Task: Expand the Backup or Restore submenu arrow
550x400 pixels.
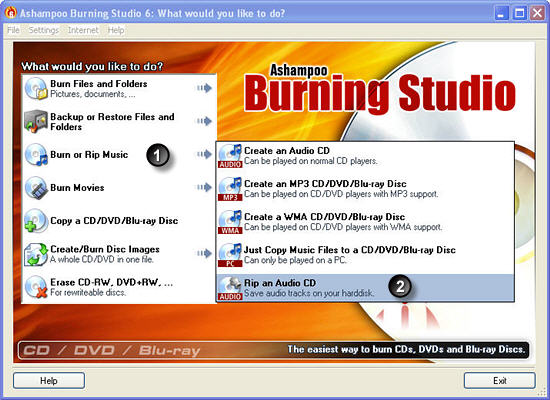Action: point(204,121)
